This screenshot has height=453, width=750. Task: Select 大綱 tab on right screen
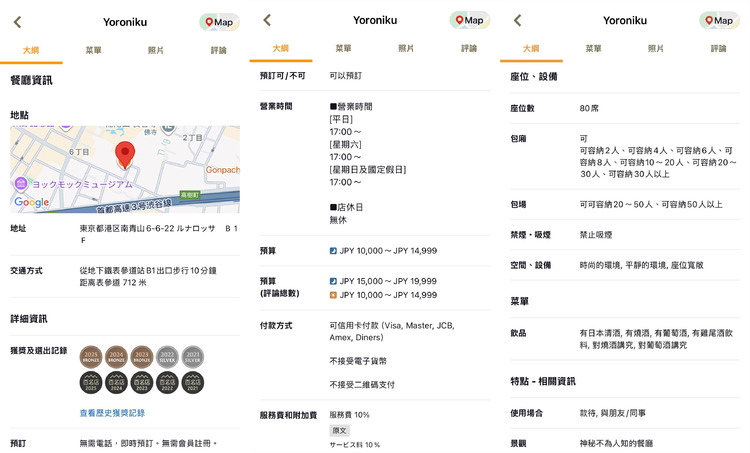[531, 48]
